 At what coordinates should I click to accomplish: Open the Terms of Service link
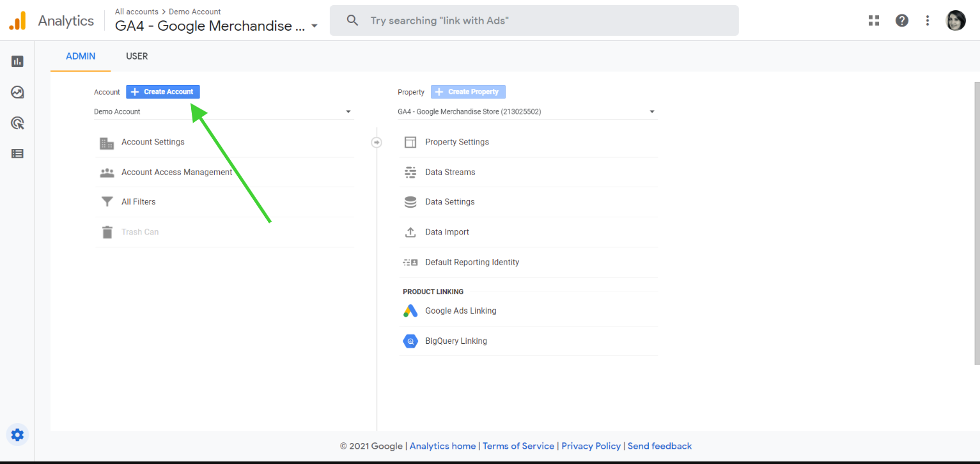518,446
